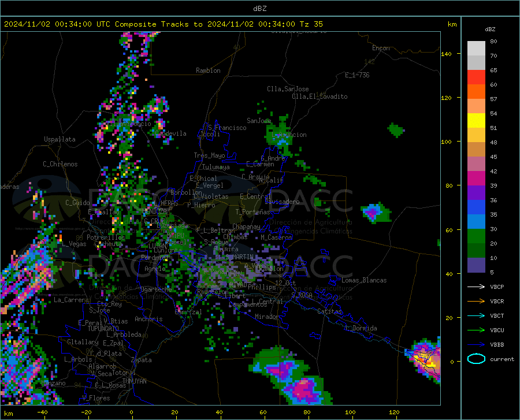520x420 pixels.
Task: Click the 'Tz 35' threshold text
Action: (311, 24)
